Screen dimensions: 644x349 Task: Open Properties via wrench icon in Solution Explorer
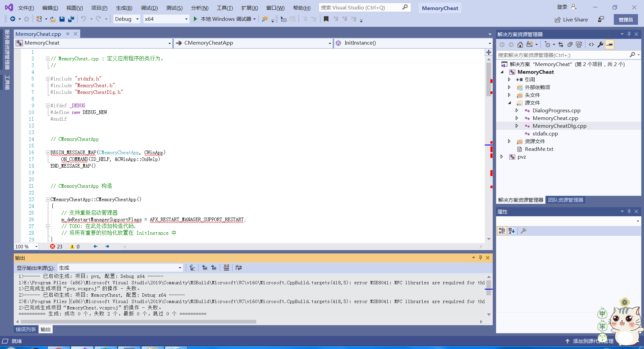pyautogui.click(x=600, y=45)
